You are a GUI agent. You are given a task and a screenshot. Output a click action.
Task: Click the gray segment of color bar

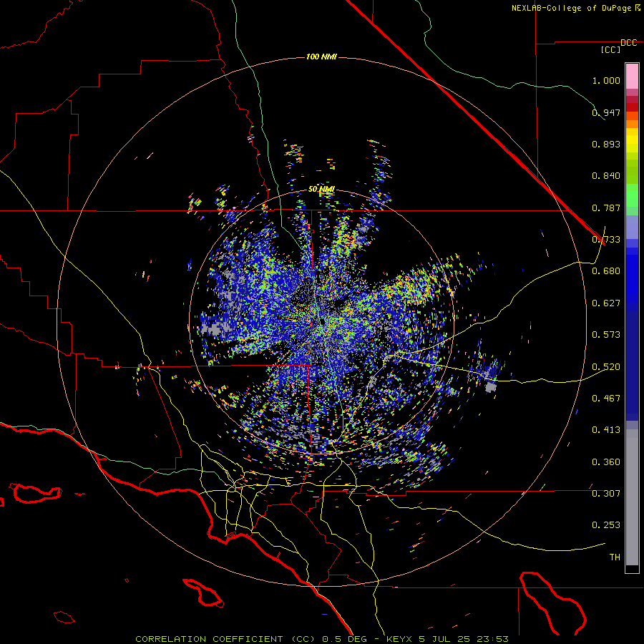click(x=632, y=497)
